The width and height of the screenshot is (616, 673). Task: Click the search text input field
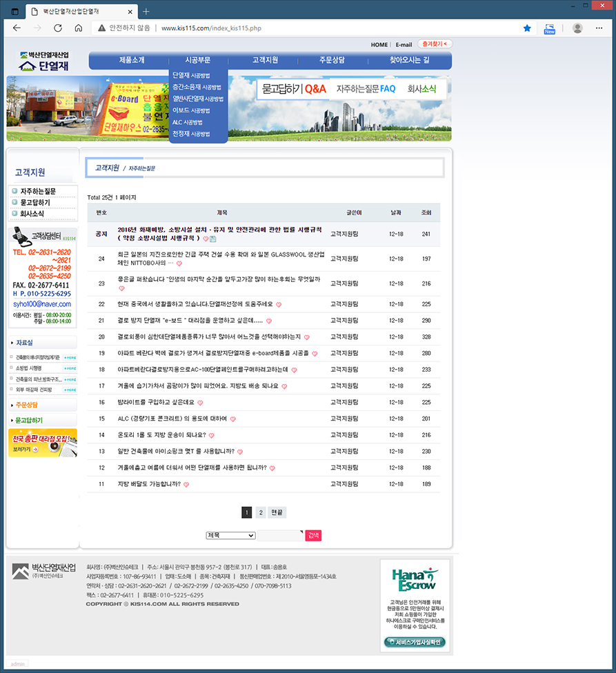pos(279,536)
